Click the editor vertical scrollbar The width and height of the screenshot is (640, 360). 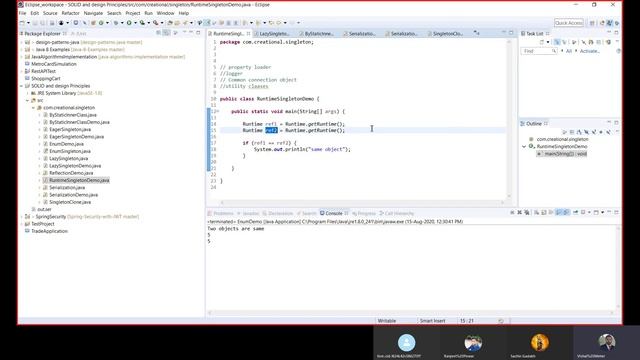pyautogui.click(x=509, y=118)
